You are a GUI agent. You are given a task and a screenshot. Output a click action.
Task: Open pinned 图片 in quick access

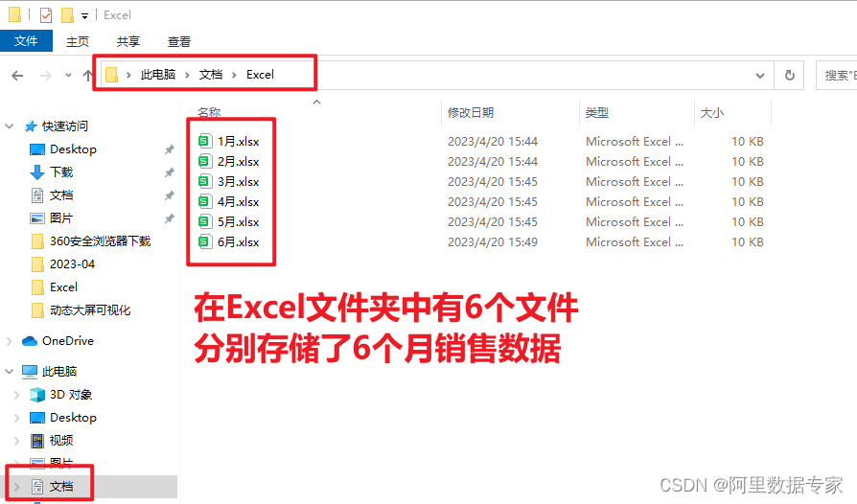pyautogui.click(x=61, y=218)
